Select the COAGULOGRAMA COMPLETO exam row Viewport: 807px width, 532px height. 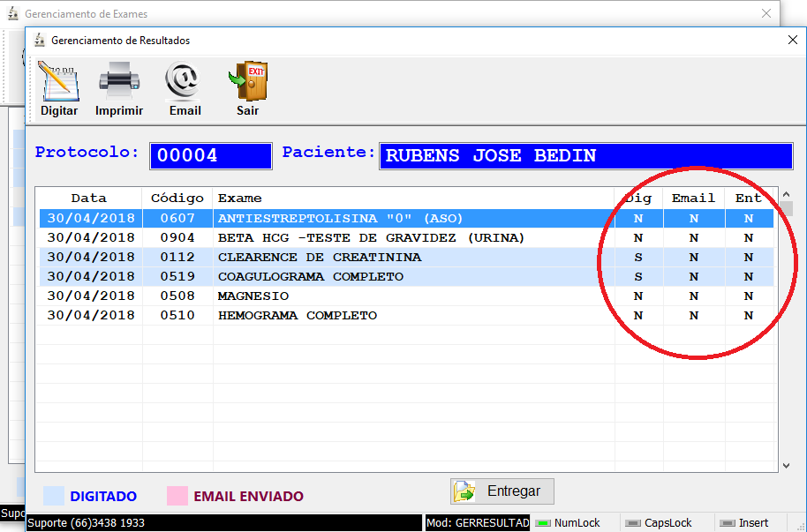point(406,277)
